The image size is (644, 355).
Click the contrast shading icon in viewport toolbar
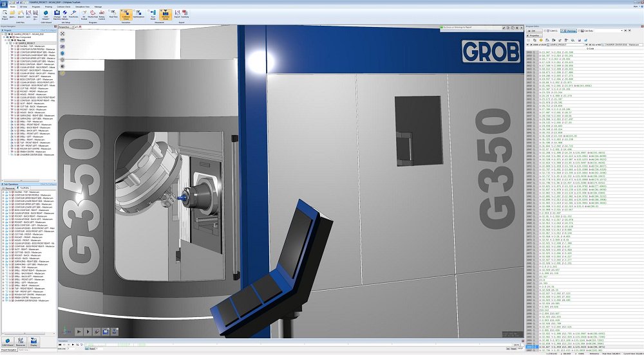click(62, 66)
